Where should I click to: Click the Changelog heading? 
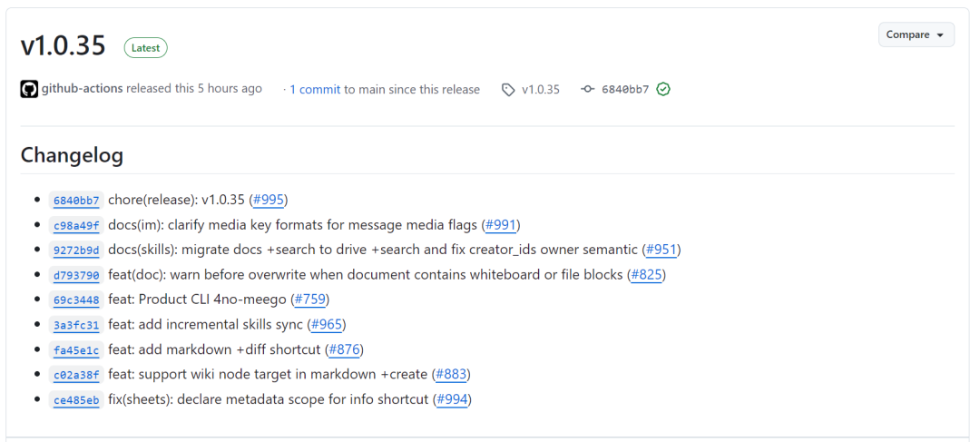[72, 155]
